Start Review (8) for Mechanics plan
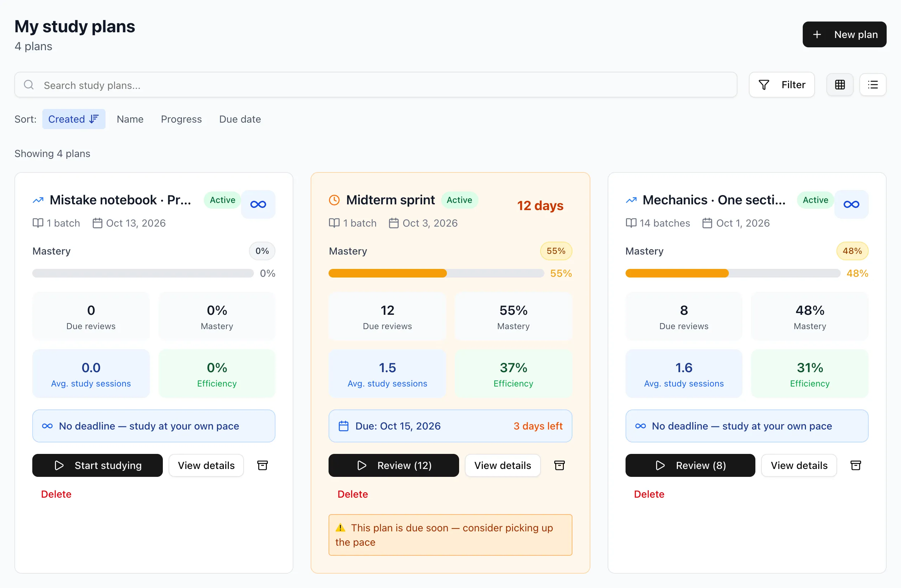901x588 pixels. [690, 465]
